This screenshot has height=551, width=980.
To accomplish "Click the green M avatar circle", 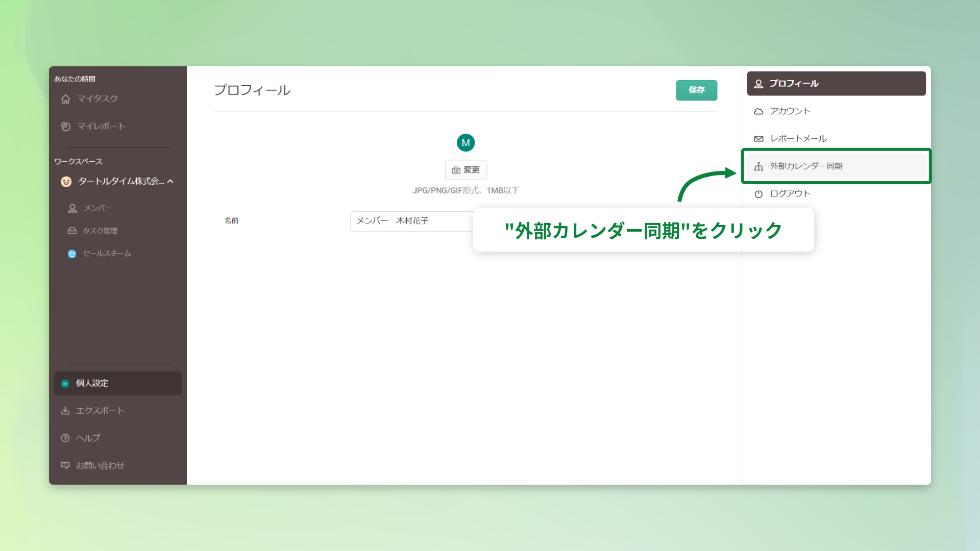I will (x=465, y=142).
